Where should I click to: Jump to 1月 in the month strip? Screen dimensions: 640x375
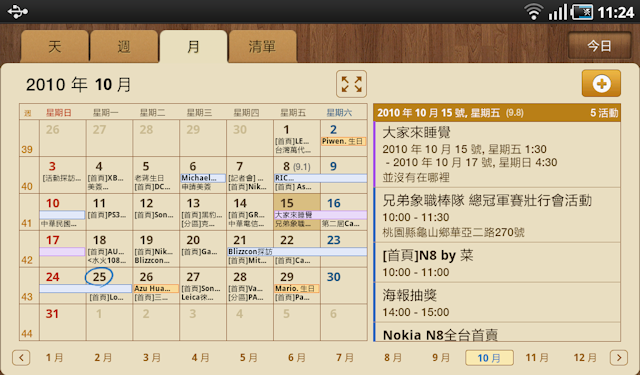(x=54, y=358)
